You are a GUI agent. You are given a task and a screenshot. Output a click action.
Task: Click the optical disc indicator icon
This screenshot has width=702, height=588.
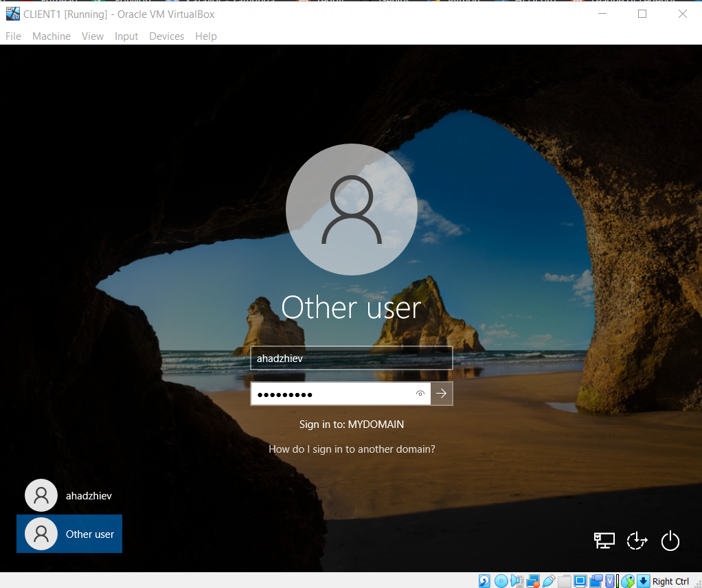[x=501, y=581]
